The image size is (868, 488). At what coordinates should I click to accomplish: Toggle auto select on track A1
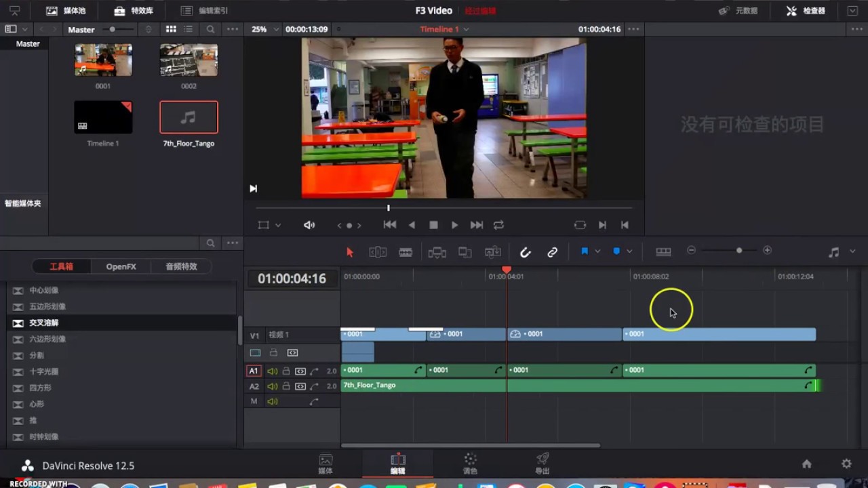300,371
